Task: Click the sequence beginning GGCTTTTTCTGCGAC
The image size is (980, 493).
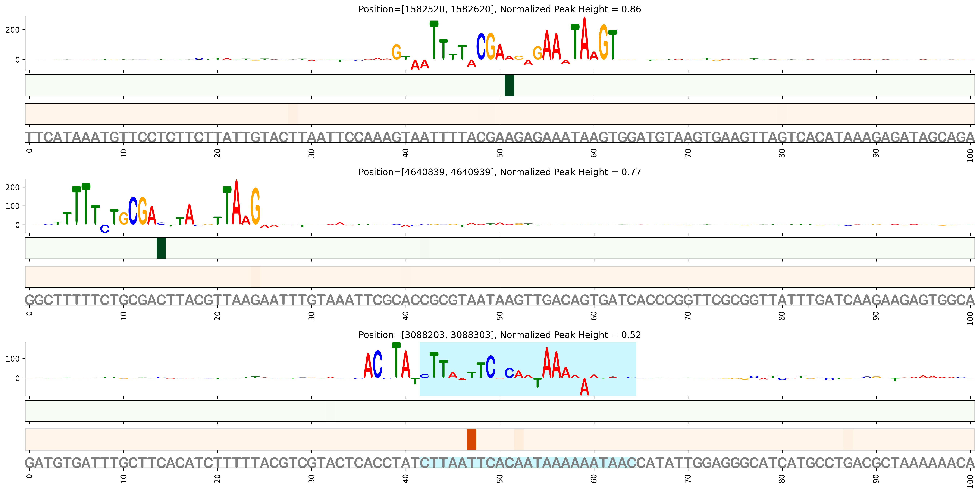Action: (x=500, y=300)
